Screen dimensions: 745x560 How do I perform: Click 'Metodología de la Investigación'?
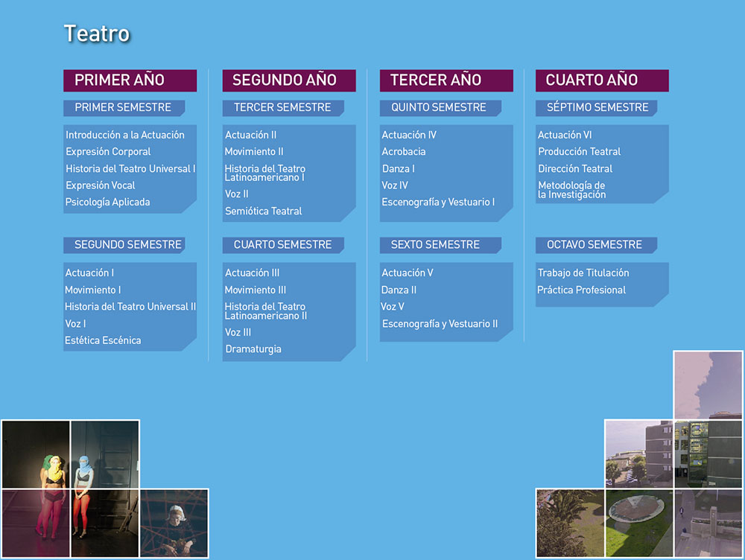[571, 190]
